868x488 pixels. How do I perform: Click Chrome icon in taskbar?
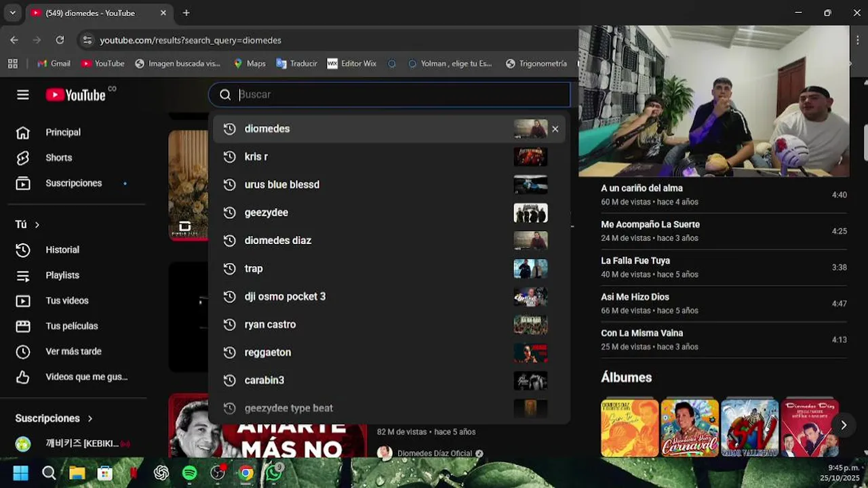tap(245, 473)
